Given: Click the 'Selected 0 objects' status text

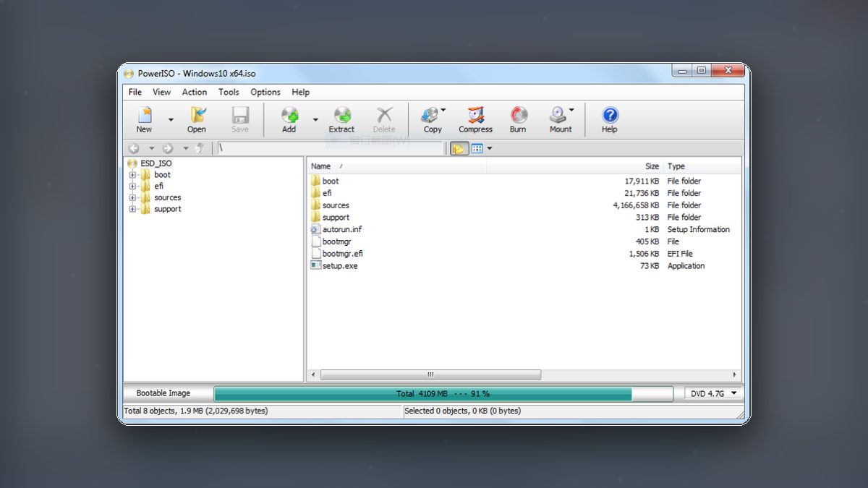Looking at the screenshot, I should pyautogui.click(x=462, y=411).
